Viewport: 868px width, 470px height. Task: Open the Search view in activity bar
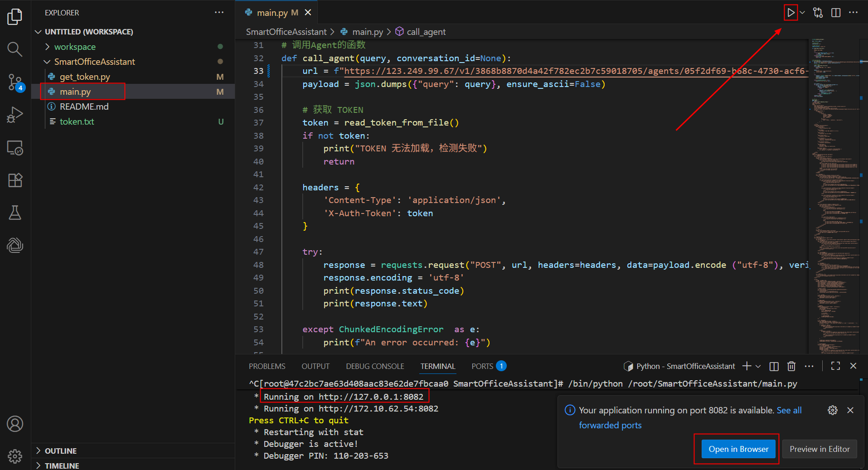point(15,49)
